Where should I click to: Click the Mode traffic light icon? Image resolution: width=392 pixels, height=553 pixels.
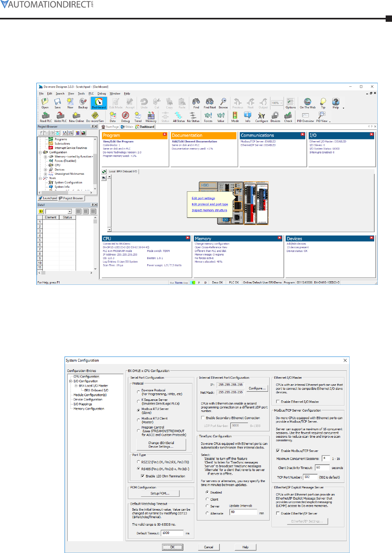click(235, 117)
